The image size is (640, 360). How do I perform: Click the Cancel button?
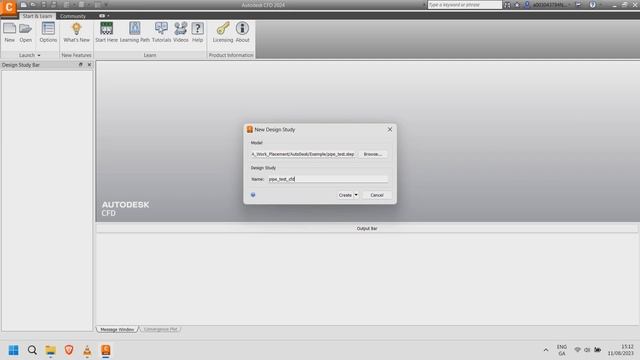coord(377,195)
